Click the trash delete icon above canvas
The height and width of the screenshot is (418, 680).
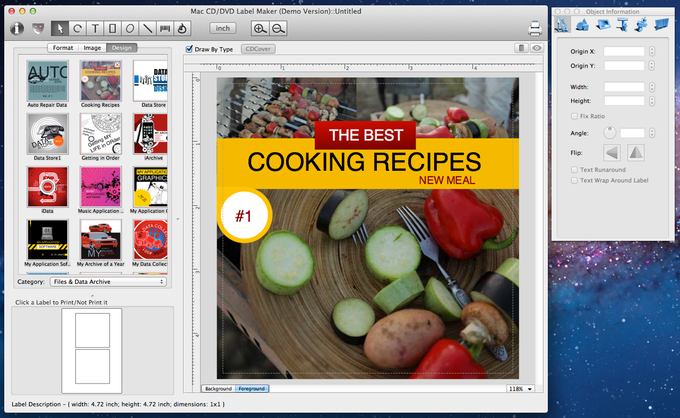coord(521,48)
